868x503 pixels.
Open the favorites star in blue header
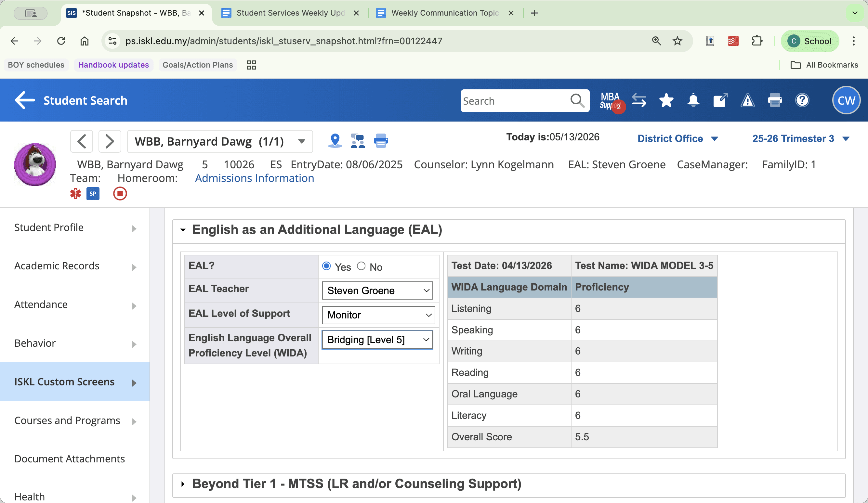coord(666,100)
